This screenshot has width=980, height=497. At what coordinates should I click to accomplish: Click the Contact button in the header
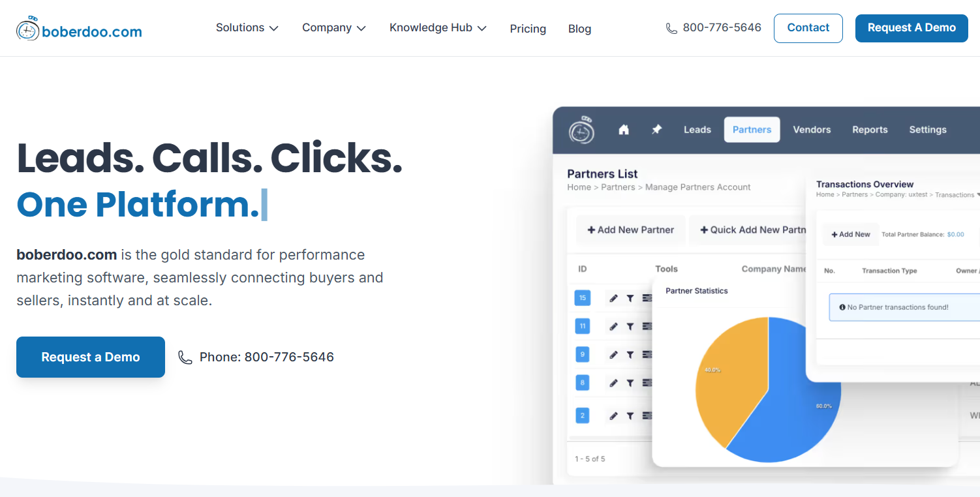coord(808,28)
